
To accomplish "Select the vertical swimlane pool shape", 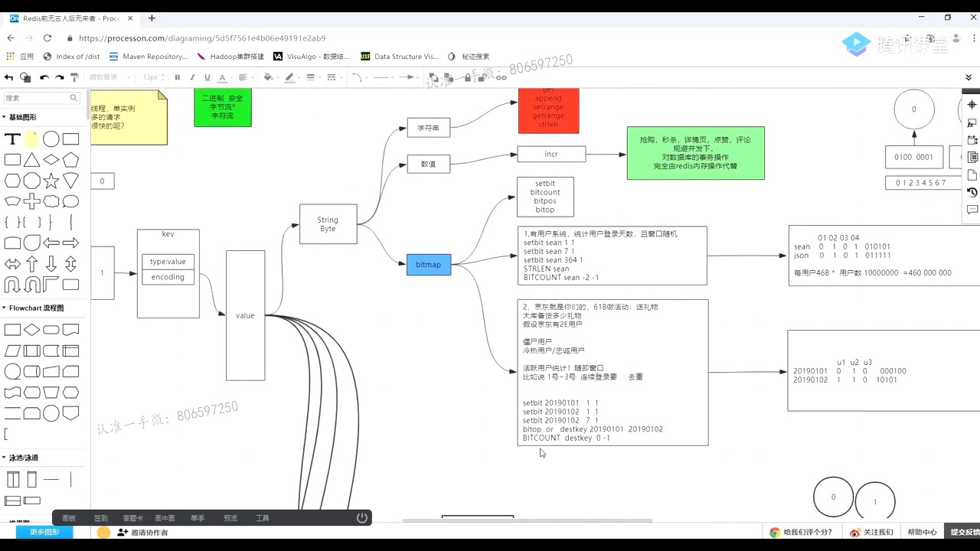I will tap(12, 480).
